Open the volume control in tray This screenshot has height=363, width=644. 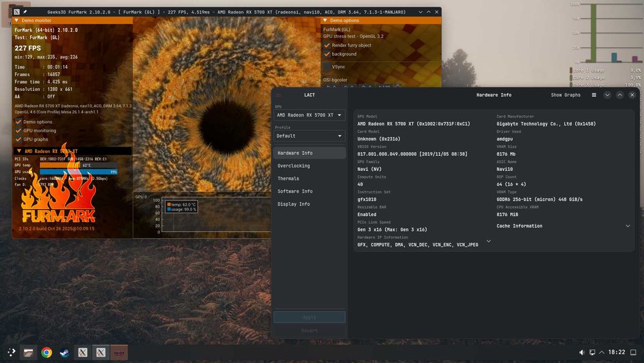tap(582, 352)
